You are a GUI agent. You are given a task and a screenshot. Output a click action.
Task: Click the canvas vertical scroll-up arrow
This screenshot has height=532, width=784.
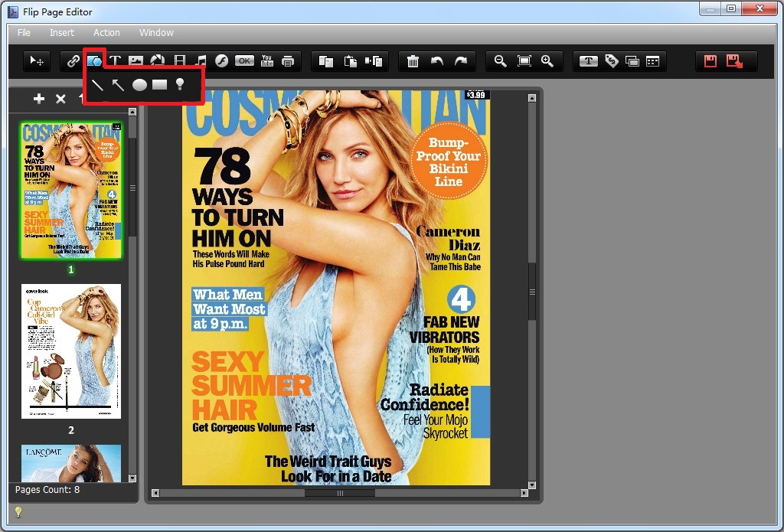pos(532,98)
